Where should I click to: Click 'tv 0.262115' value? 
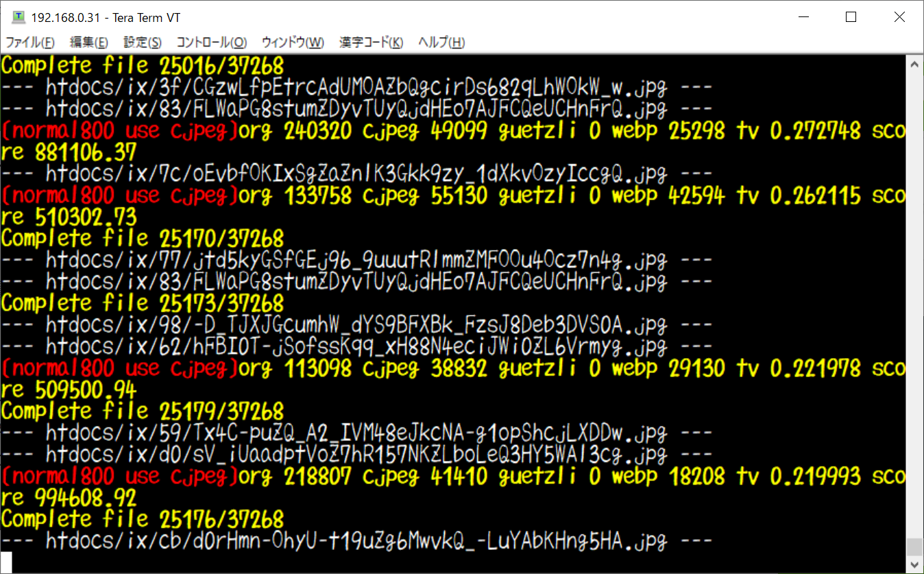tap(799, 196)
